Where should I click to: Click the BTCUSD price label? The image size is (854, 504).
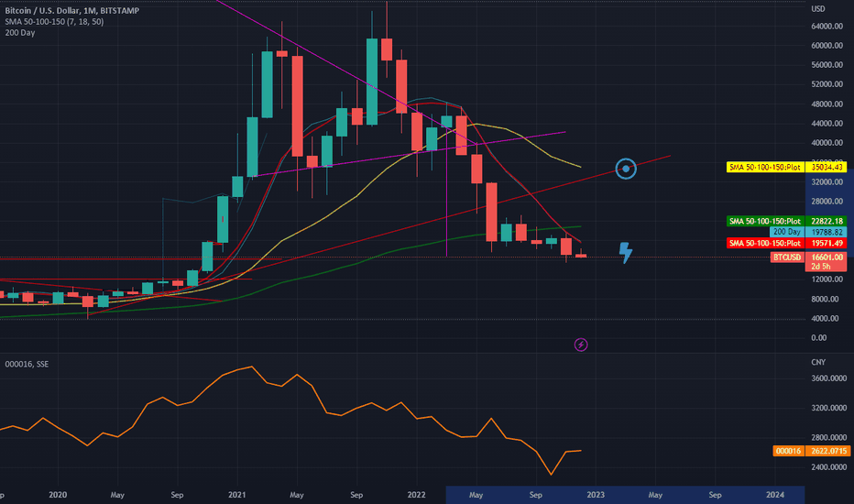point(787,257)
